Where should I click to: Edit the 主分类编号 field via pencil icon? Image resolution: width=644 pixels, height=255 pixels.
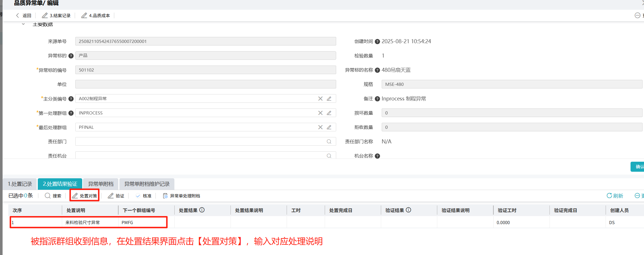[x=329, y=98]
